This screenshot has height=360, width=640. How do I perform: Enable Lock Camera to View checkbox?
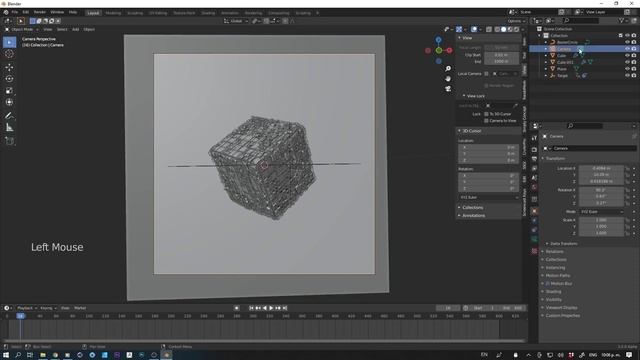coord(487,121)
